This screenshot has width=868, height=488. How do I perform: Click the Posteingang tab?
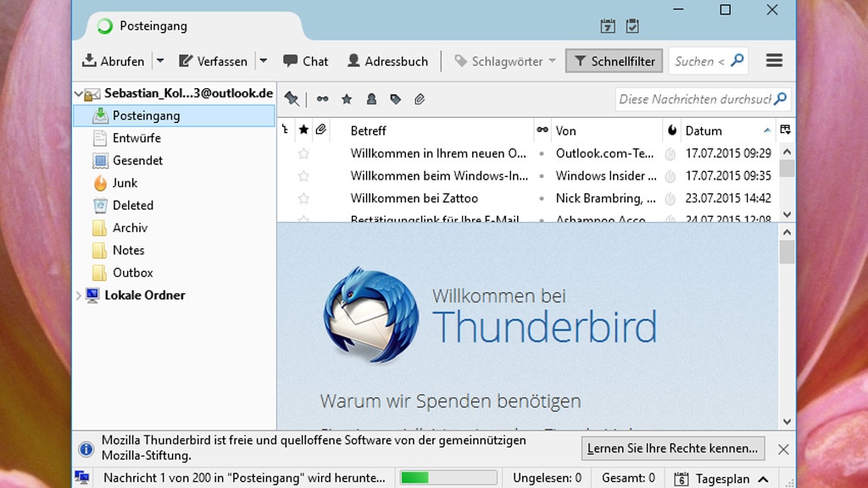(194, 26)
